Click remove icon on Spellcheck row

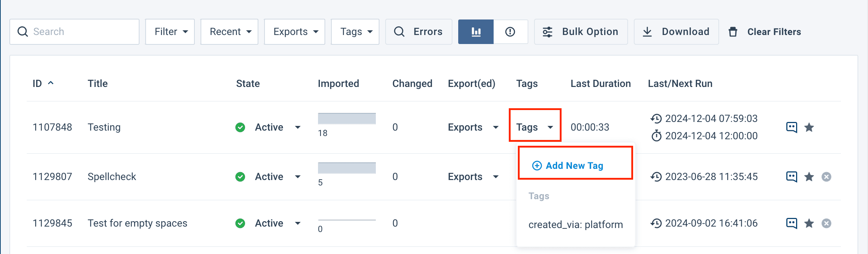(826, 177)
